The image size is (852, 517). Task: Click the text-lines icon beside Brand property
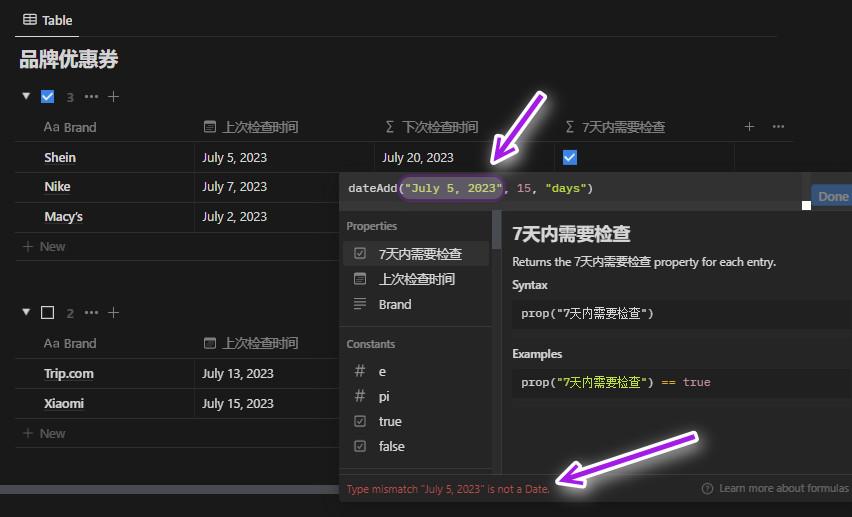[x=360, y=304]
